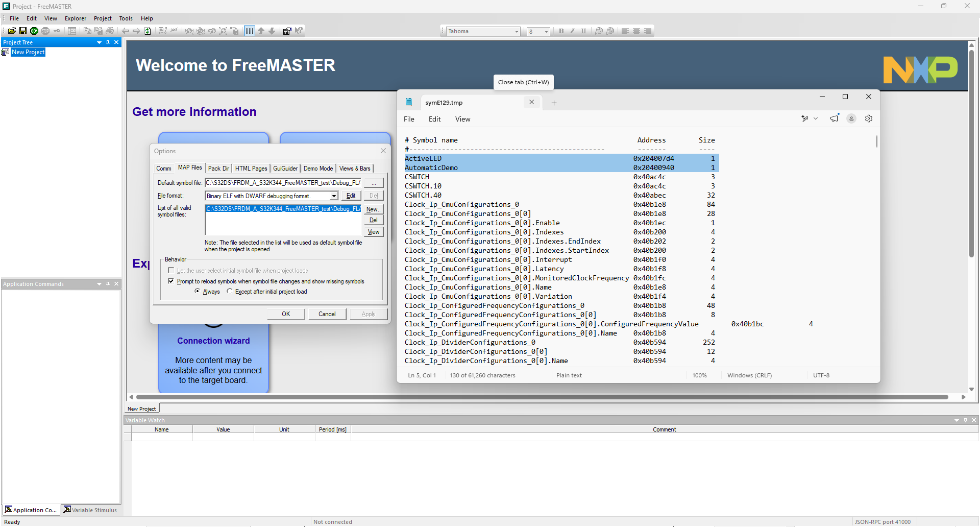Viewport: 980px width, 527px height.
Task: Open Notepad settings gear icon
Action: (869, 118)
